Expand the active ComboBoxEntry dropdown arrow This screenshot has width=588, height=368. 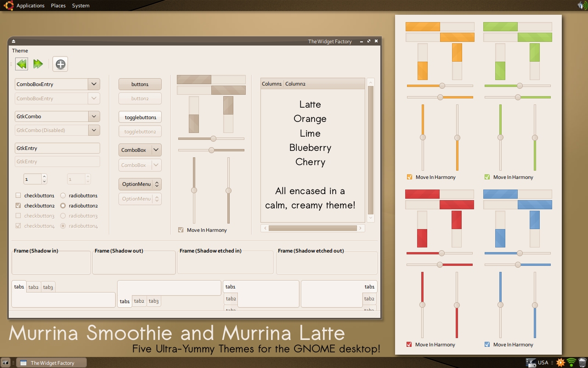pyautogui.click(x=94, y=84)
